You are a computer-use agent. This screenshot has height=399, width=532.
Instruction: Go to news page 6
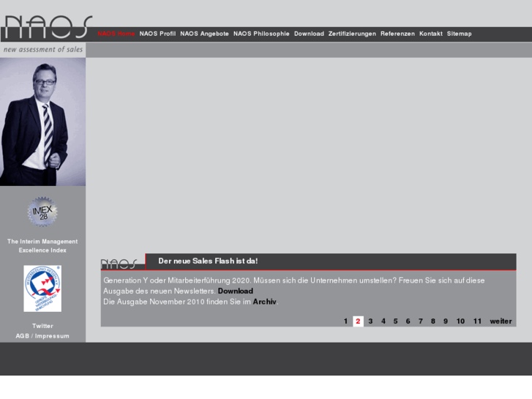tap(408, 321)
